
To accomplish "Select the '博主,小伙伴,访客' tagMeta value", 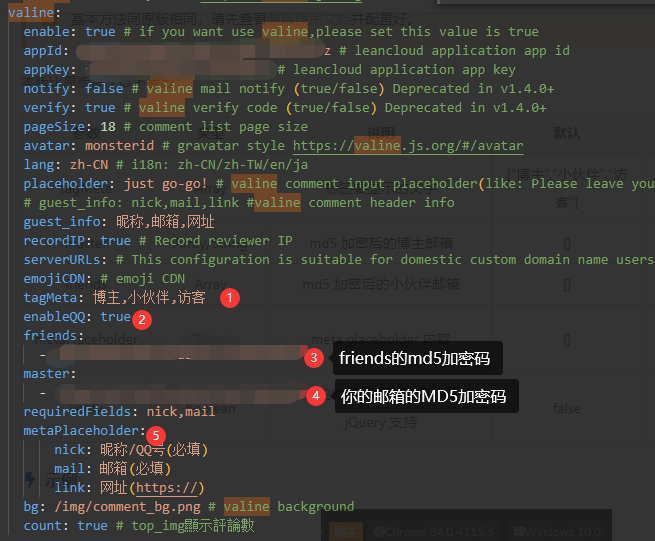I will pyautogui.click(x=149, y=297).
